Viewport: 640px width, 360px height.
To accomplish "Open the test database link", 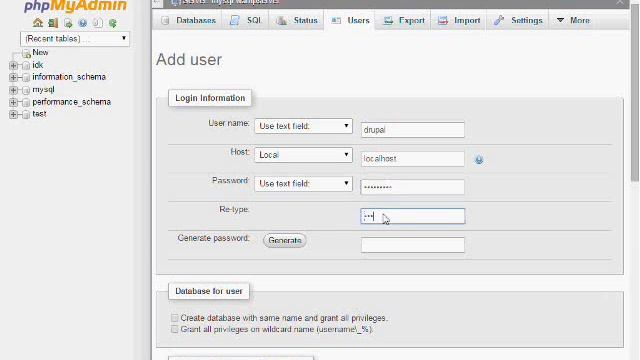I will [x=39, y=114].
